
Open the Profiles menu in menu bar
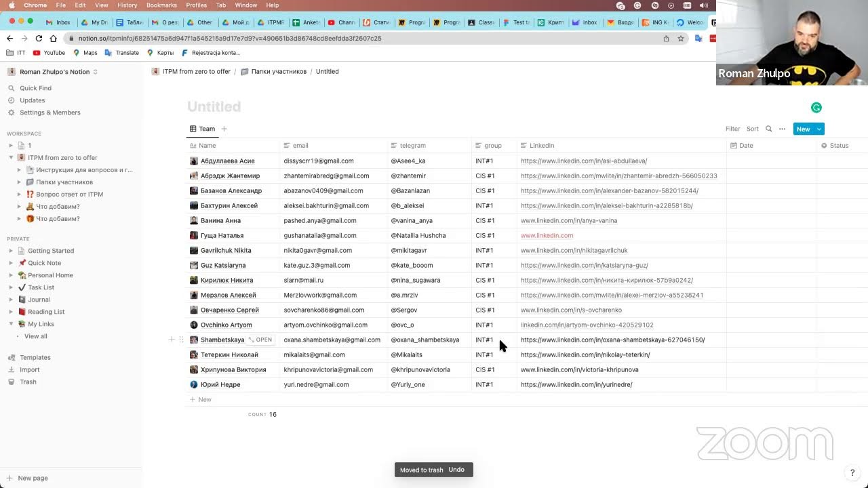pos(197,5)
